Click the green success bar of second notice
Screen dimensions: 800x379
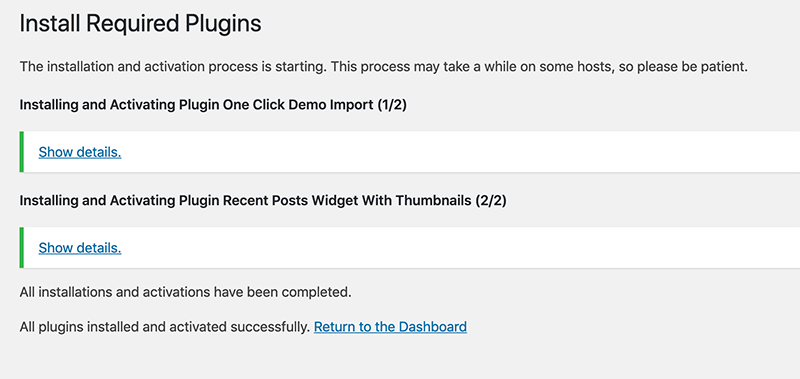click(x=21, y=248)
